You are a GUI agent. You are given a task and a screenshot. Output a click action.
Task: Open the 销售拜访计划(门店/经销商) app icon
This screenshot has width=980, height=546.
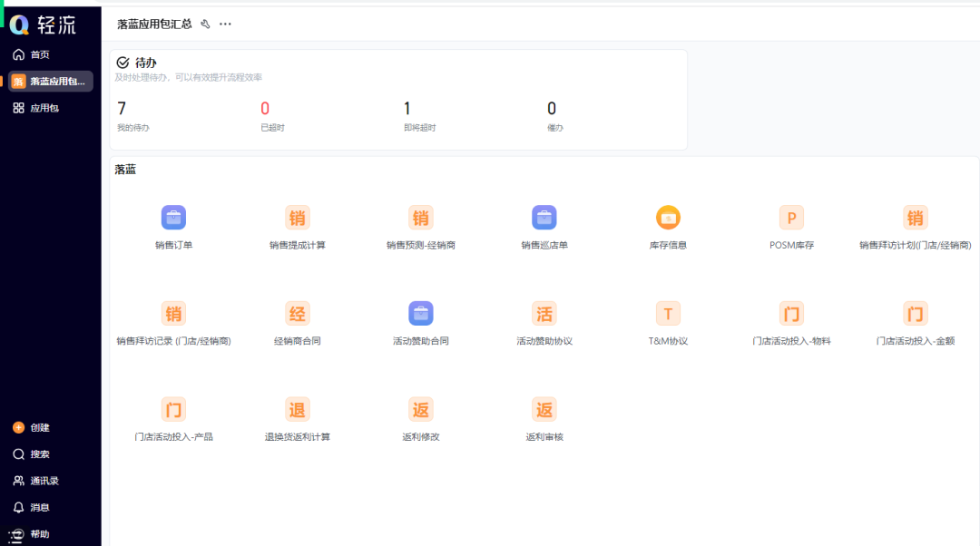tap(915, 218)
